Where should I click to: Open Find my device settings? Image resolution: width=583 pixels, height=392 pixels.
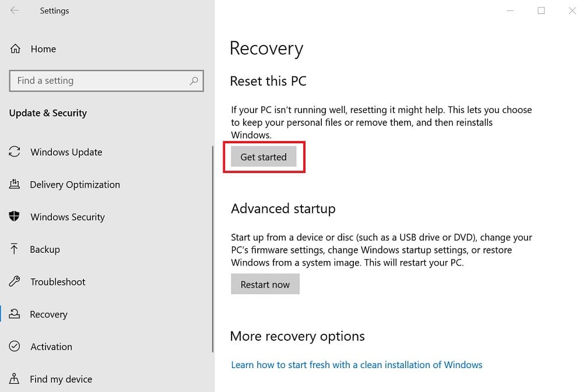point(61,379)
